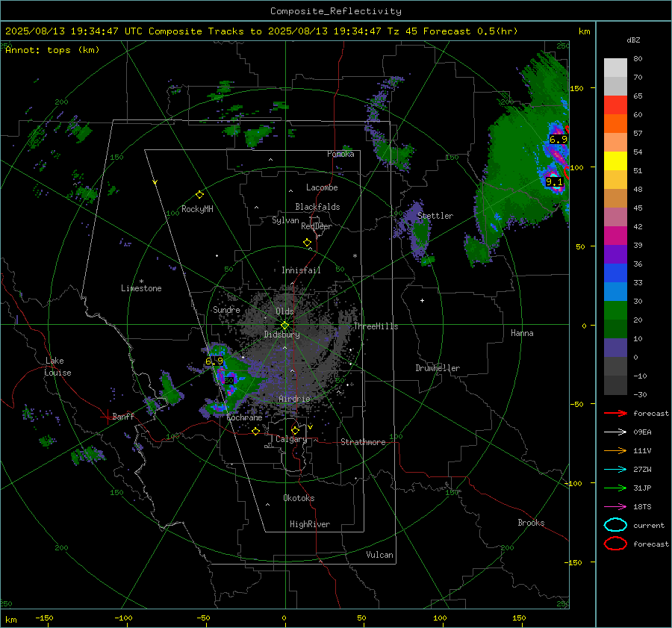The width and height of the screenshot is (672, 628).
Task: Click the yellow diamond at radar center near Olds
Action: tap(284, 326)
